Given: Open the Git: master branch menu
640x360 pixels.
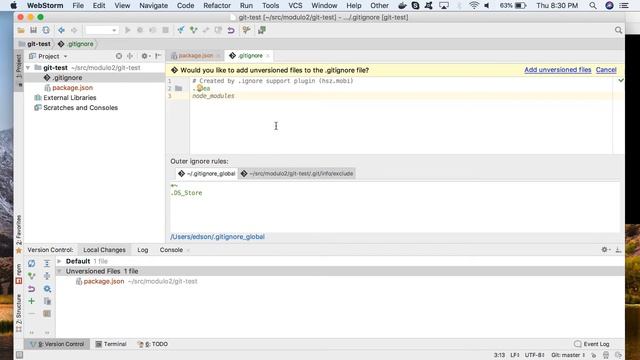Looking at the screenshot, I should [x=568, y=355].
